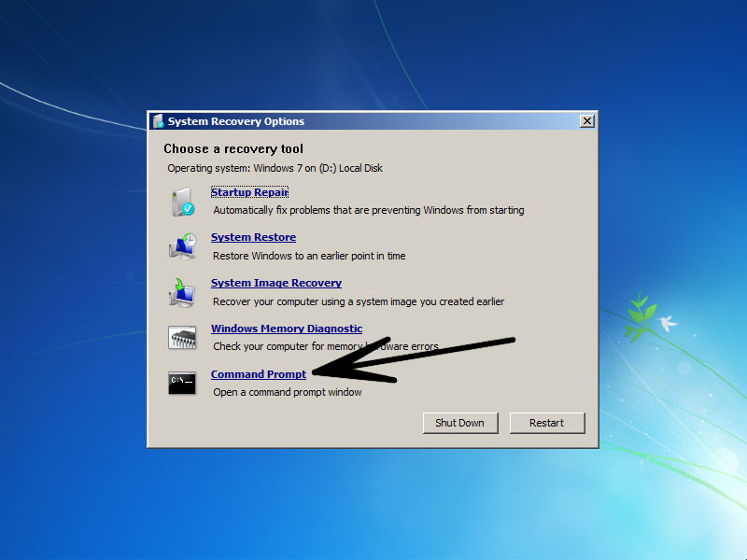Click the System Recovery Options title bar icon
This screenshot has height=560, width=747.
point(158,121)
